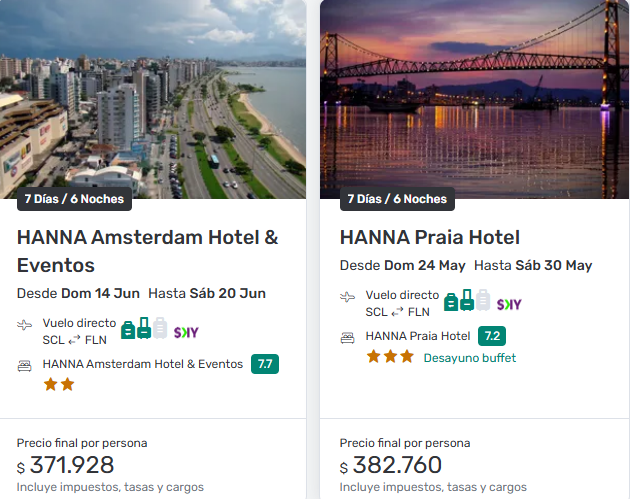Click the bed icon beside HANNA Praia Hotel
Screen dimensions: 630x499
[x=348, y=337]
